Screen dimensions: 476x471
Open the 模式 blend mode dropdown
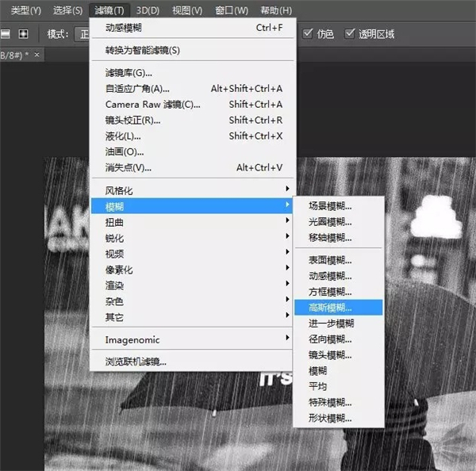[x=82, y=34]
